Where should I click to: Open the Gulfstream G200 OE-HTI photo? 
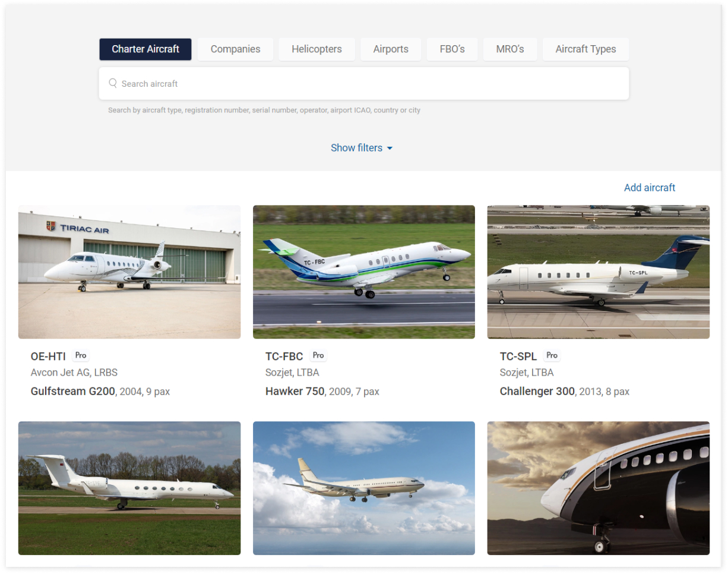(x=129, y=272)
